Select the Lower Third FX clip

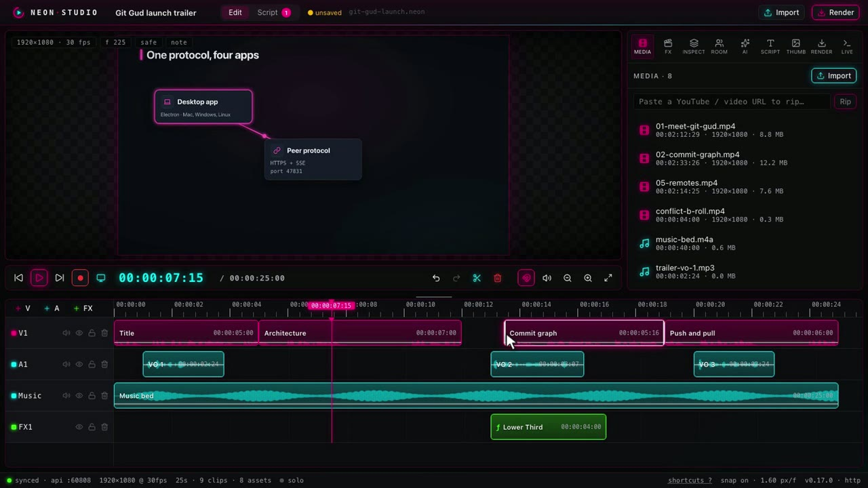[x=548, y=427]
